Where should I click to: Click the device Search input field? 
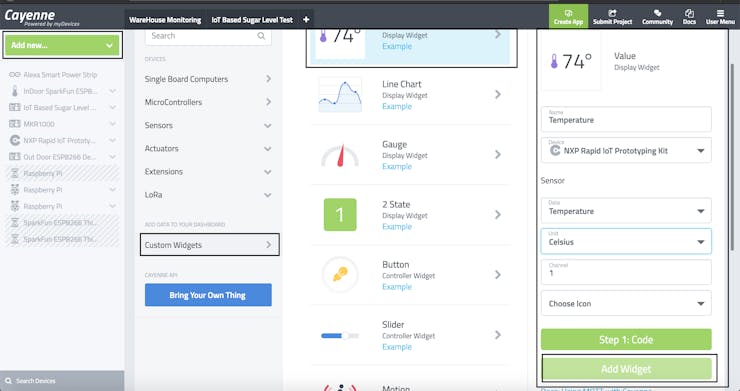click(x=208, y=36)
